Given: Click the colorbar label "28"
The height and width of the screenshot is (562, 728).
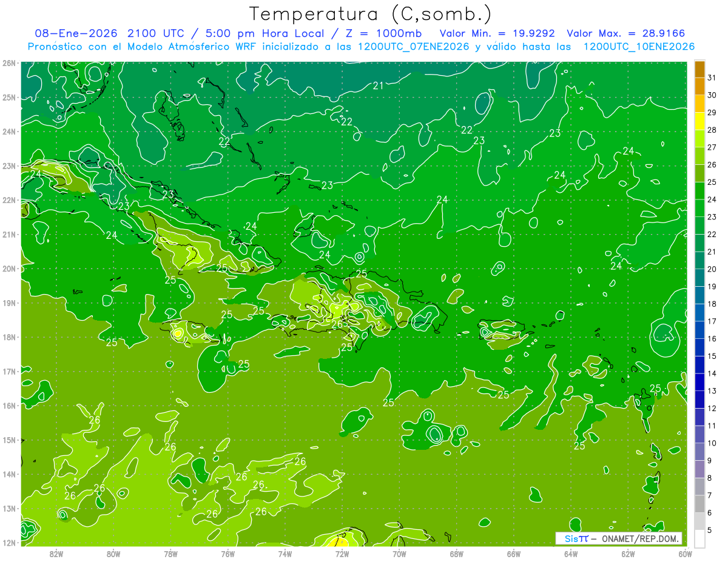Looking at the screenshot, I should point(712,130).
